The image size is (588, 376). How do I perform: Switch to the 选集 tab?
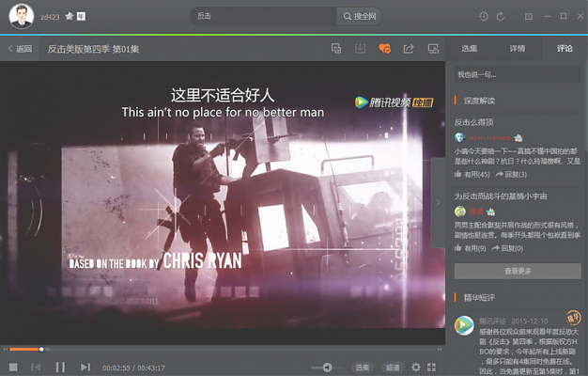pos(470,48)
